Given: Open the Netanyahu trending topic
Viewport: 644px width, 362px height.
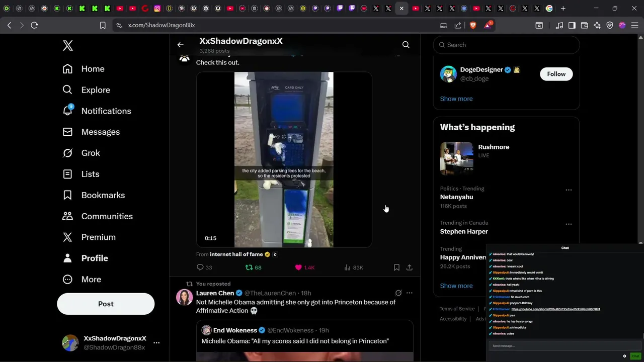Looking at the screenshot, I should [456, 197].
